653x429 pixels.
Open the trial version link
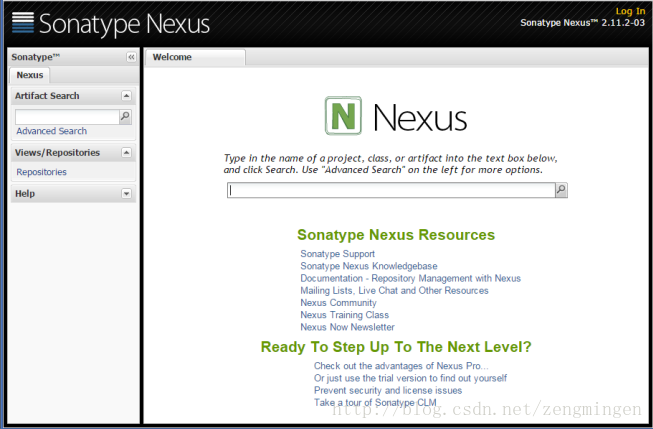click(x=410, y=378)
